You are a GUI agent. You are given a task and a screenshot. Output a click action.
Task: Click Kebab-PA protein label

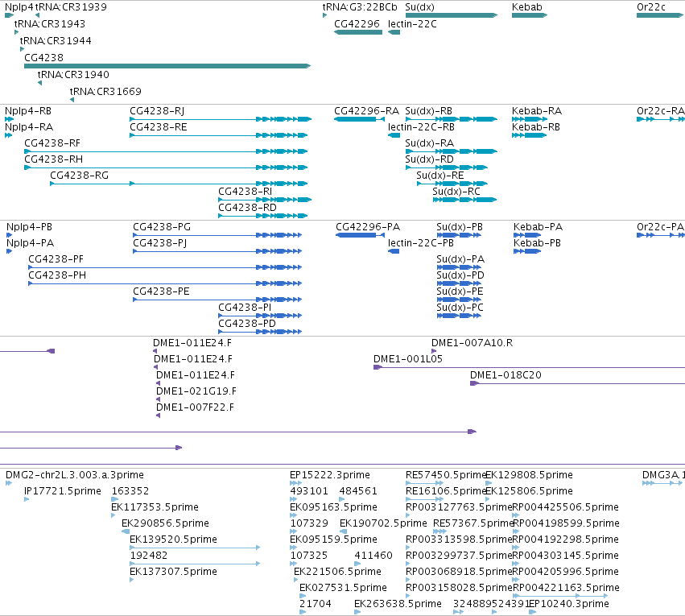(539, 227)
